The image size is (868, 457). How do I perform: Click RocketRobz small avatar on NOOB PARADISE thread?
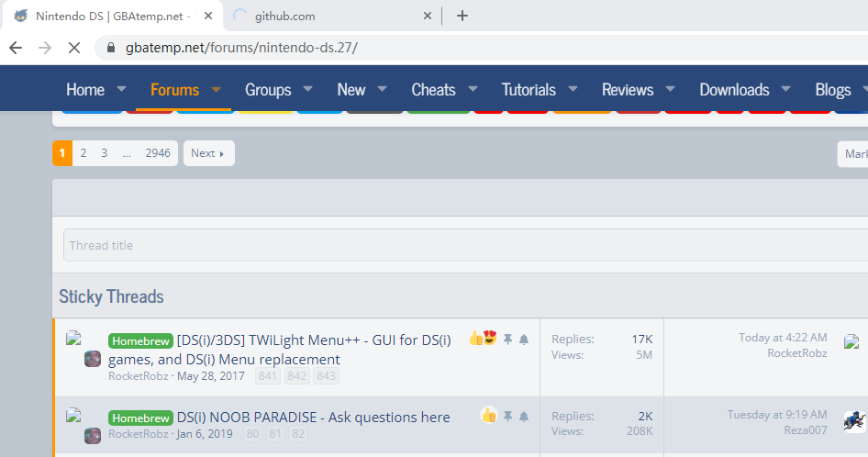click(x=93, y=436)
